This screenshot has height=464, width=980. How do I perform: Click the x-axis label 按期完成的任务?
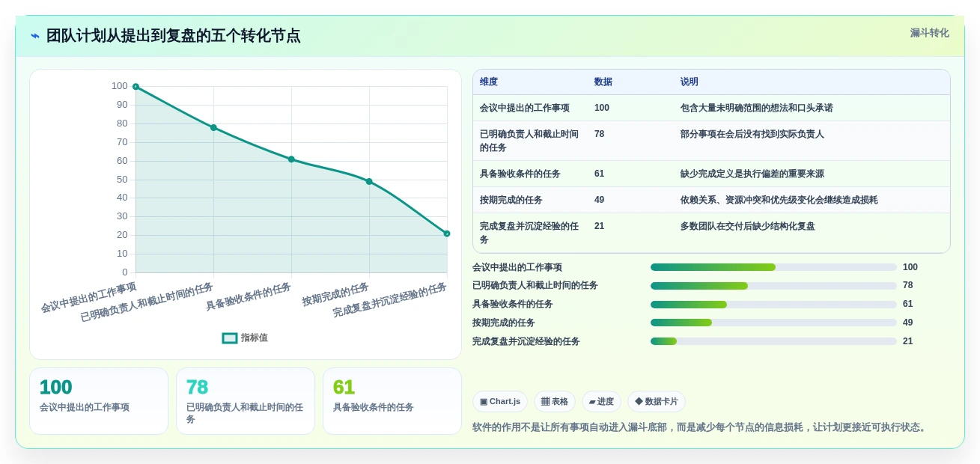pos(335,294)
